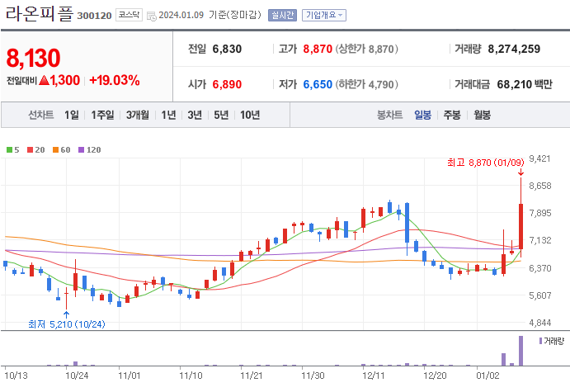Image resolution: width=570 pixels, height=392 pixels.
Task: Click the 01/02 date axis label
Action: tap(488, 375)
